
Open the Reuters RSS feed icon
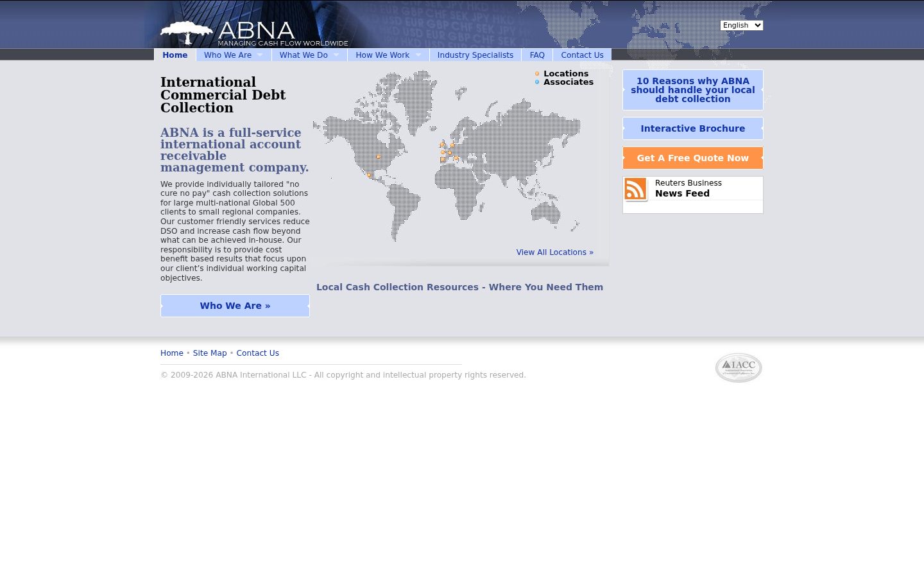point(636,189)
